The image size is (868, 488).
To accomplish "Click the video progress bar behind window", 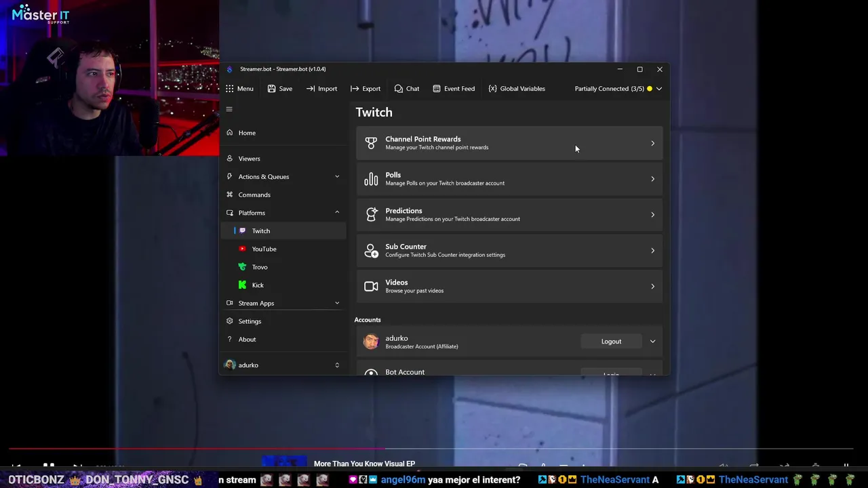I will (x=431, y=449).
